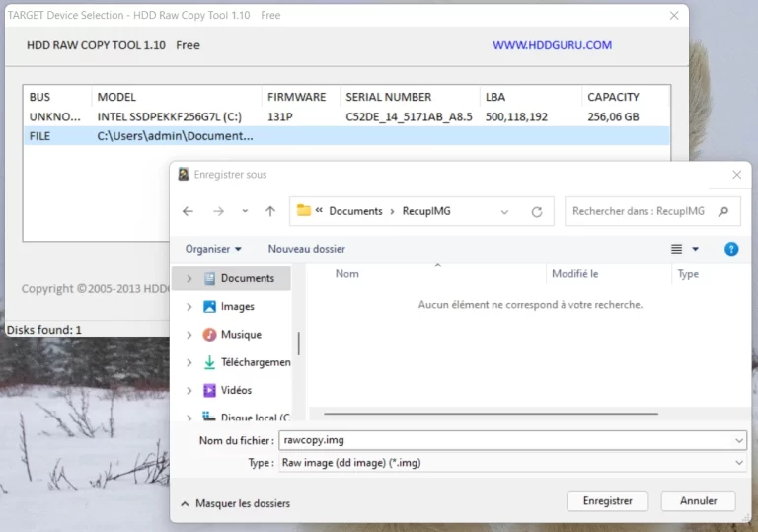Click the Images icon in sidebar
Viewport: 758px width, 532px height.
tap(209, 307)
